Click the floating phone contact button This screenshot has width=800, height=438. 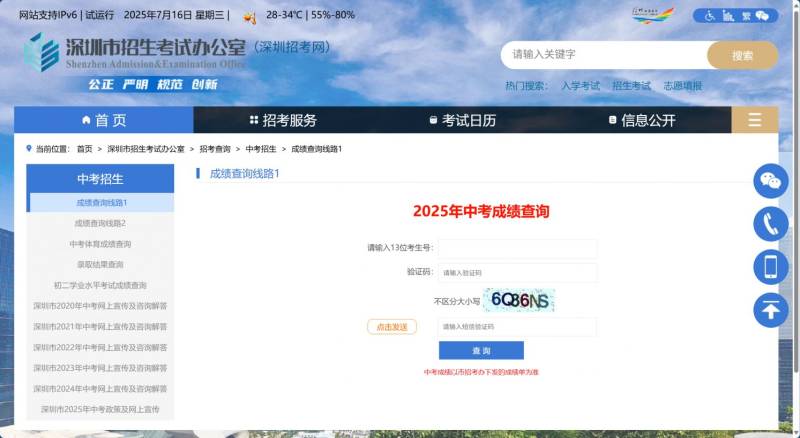point(770,224)
